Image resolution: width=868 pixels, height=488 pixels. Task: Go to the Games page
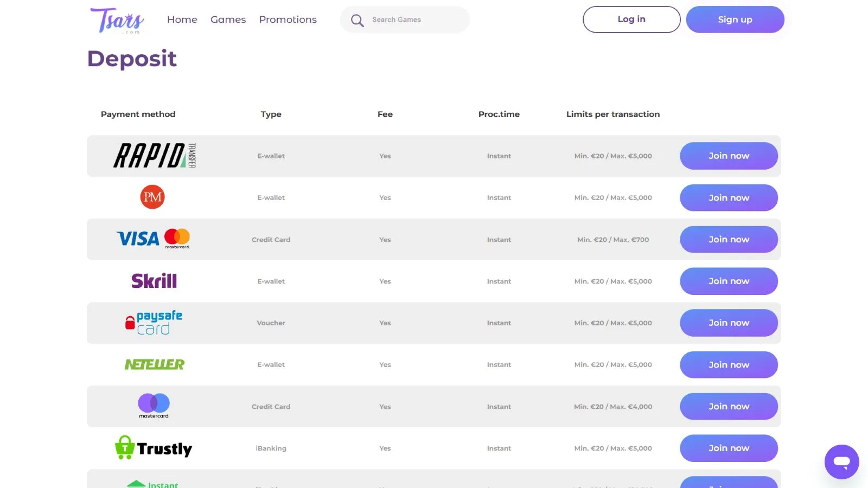(x=228, y=20)
